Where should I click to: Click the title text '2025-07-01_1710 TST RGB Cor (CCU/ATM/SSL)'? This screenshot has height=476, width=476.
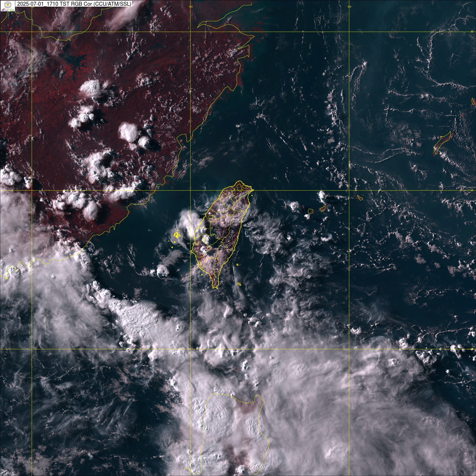pyautogui.click(x=74, y=4)
